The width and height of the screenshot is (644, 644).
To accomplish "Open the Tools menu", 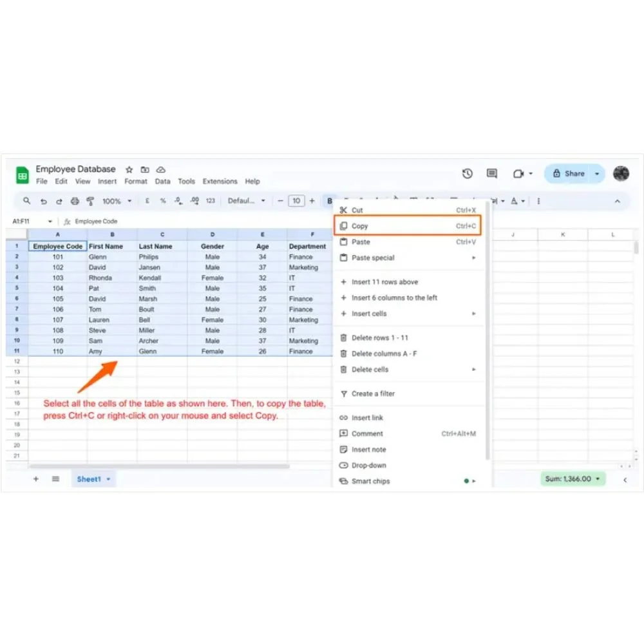I will tap(187, 182).
